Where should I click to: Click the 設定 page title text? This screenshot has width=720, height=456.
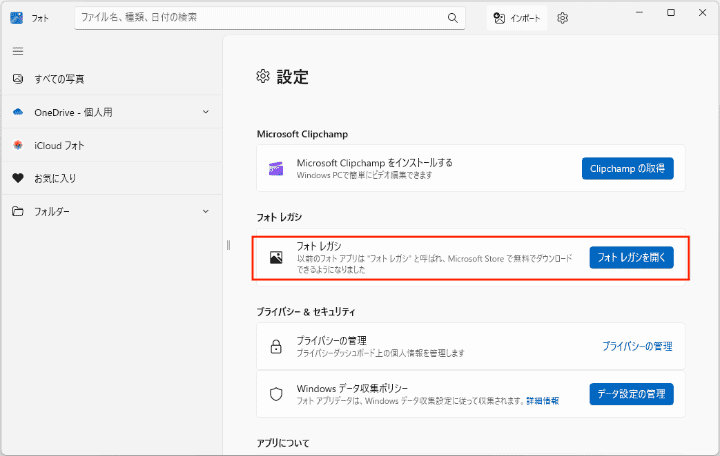[292, 77]
